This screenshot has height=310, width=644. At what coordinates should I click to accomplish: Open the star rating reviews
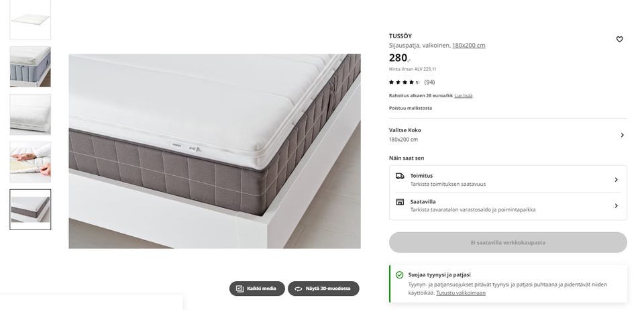(x=412, y=83)
